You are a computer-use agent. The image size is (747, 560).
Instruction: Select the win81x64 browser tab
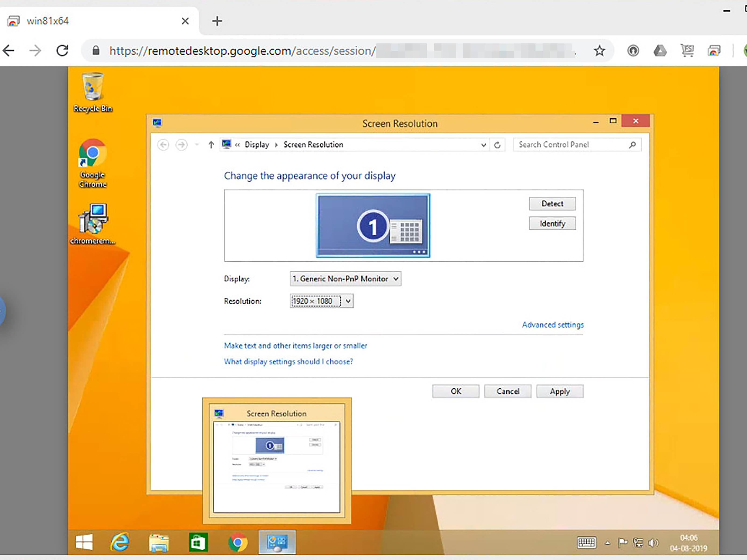click(99, 21)
